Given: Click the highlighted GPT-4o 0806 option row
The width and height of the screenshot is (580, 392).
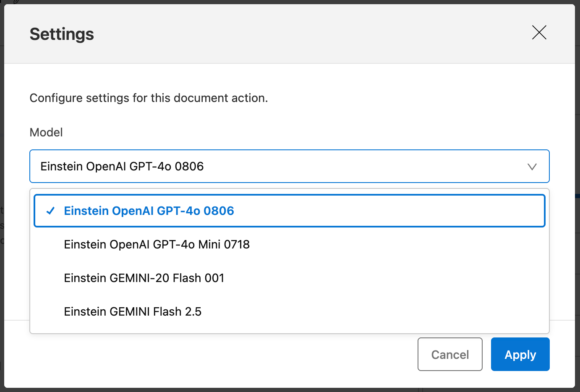Looking at the screenshot, I should pos(289,211).
